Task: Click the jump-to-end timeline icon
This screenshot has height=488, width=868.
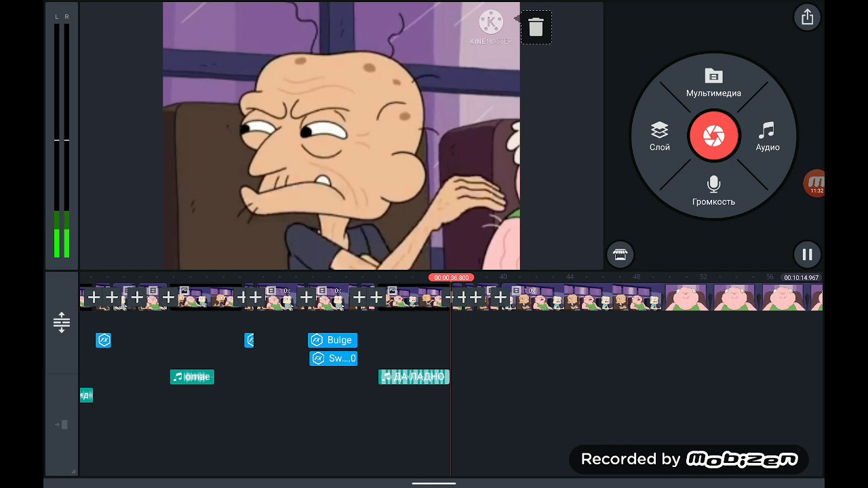Action: (62, 425)
